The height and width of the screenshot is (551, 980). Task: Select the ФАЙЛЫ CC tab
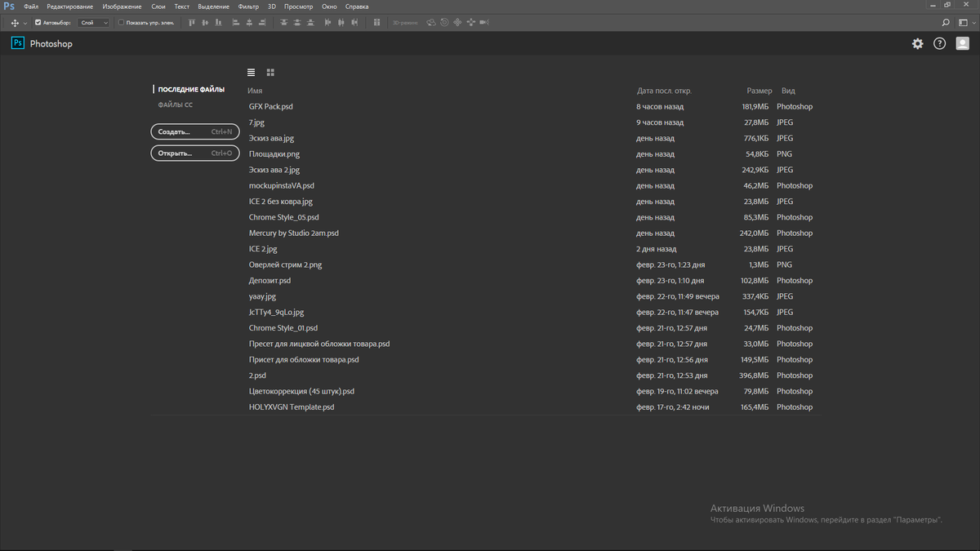(x=176, y=105)
